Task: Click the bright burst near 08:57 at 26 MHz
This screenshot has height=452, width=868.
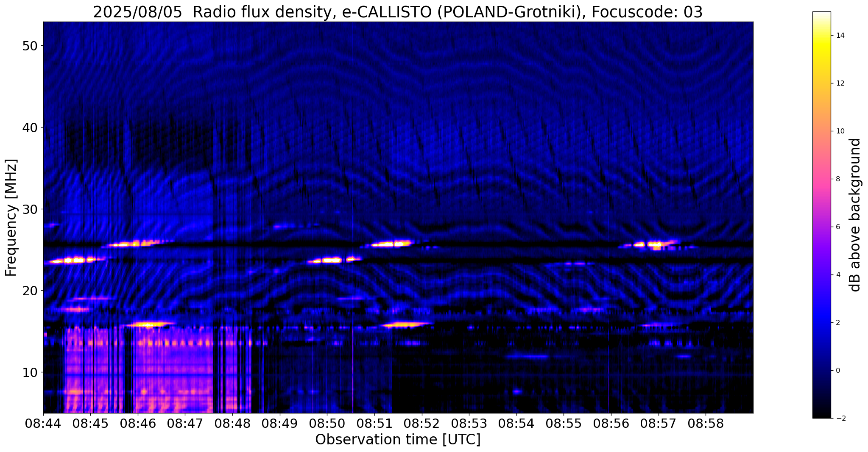Action: pos(655,244)
